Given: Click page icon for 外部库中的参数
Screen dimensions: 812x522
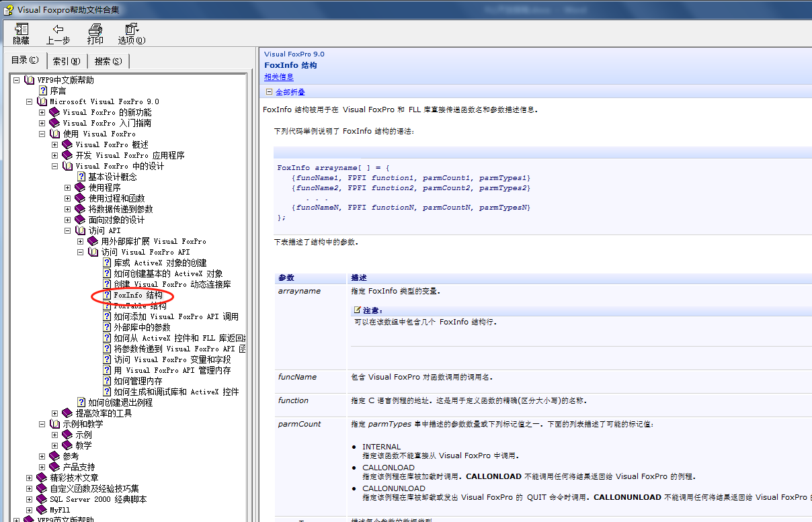Looking at the screenshot, I should [x=107, y=327].
